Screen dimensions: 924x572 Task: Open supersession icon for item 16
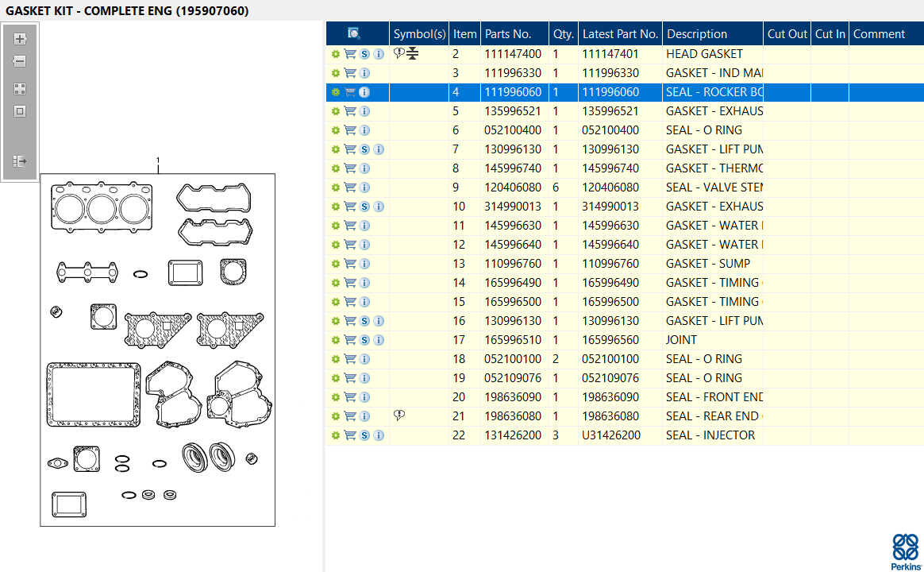pyautogui.click(x=365, y=321)
